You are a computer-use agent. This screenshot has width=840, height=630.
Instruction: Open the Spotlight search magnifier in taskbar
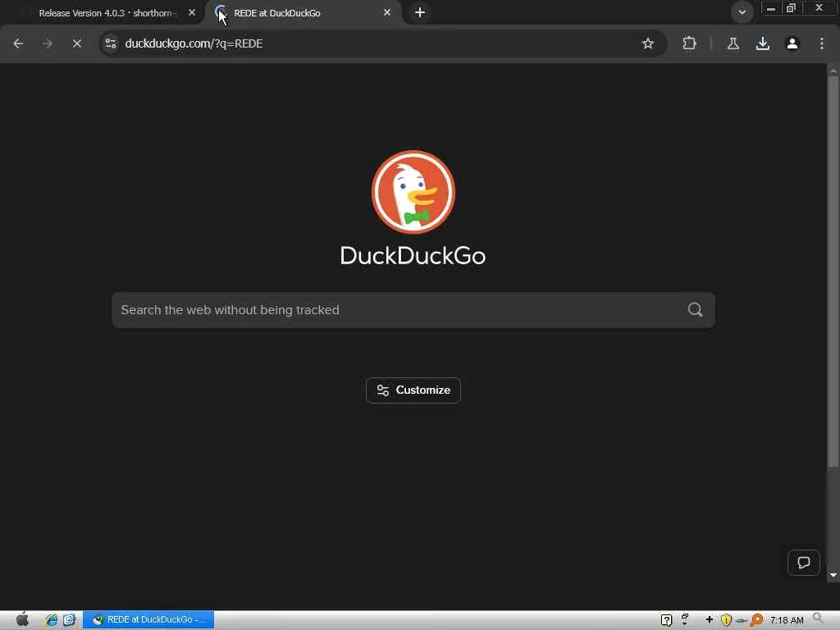click(819, 619)
